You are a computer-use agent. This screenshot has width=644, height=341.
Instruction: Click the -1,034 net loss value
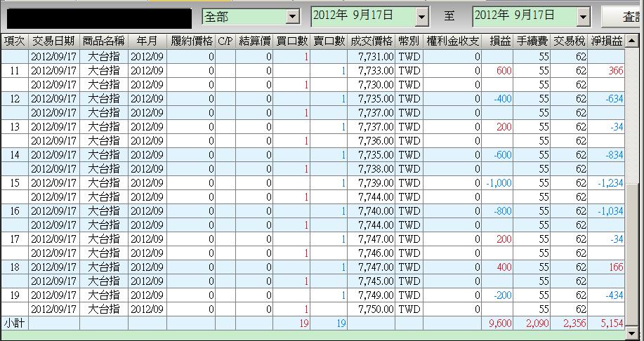pos(611,211)
